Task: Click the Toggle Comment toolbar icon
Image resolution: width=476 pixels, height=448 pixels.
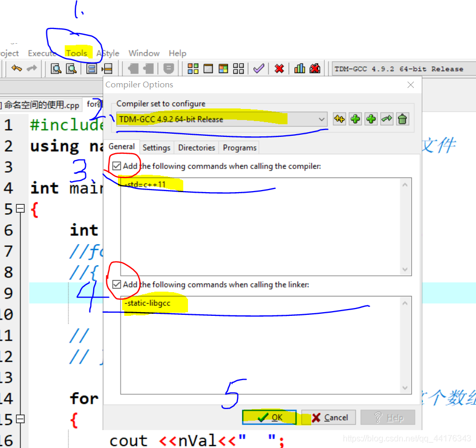Action: 168,68
